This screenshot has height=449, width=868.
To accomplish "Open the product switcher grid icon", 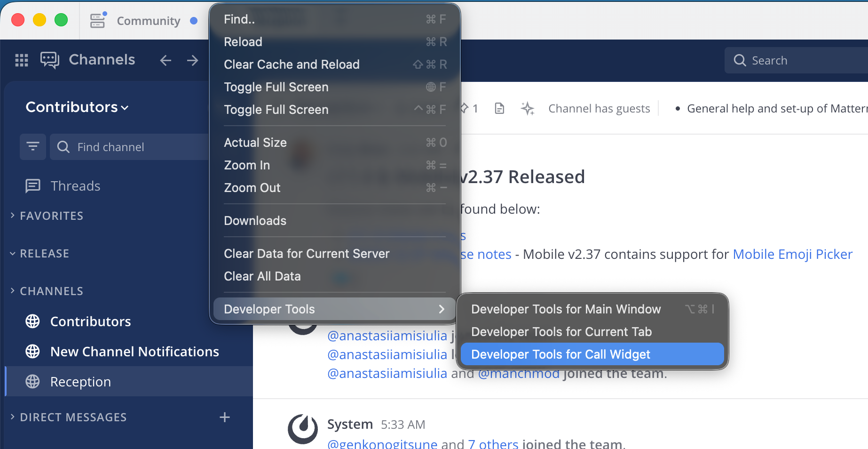I will coord(21,60).
